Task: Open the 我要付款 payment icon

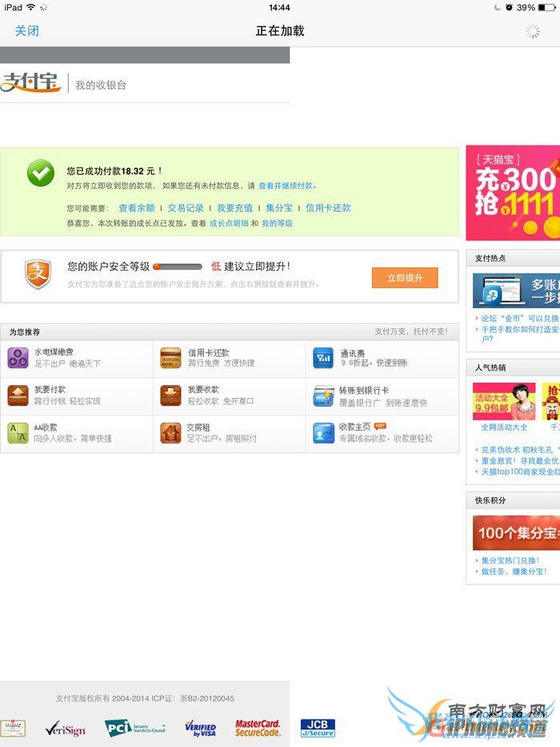Action: pyautogui.click(x=18, y=396)
